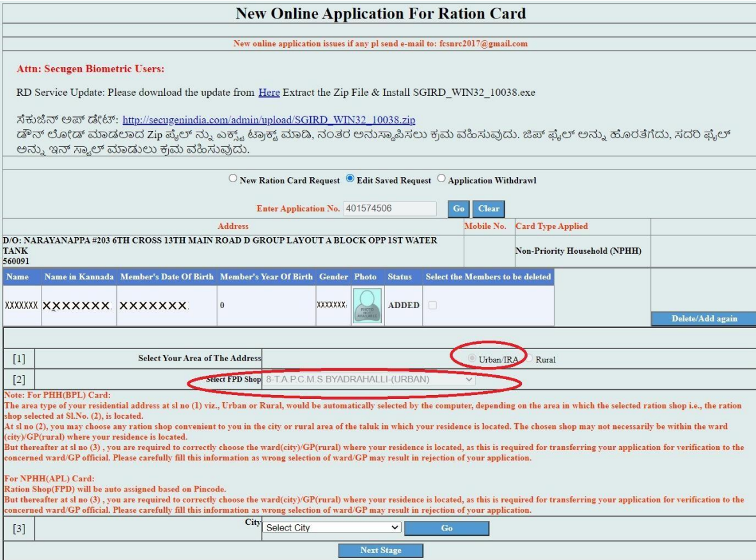Choose the Edit Saved Request radio button
Viewport: 756px width, 560px height.
pyautogui.click(x=350, y=180)
